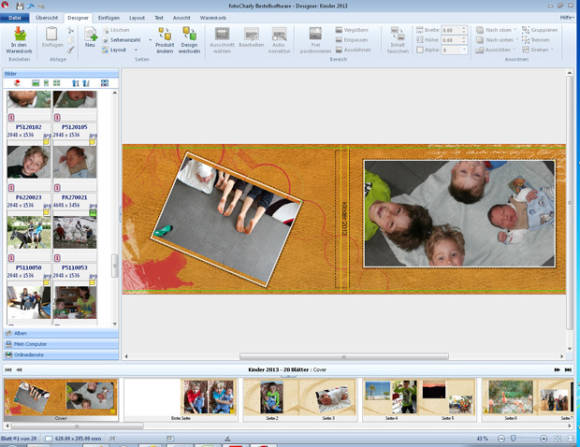This screenshot has width=580, height=447.
Task: Click the horizontal scrollbar below the canvas
Action: pos(344,357)
